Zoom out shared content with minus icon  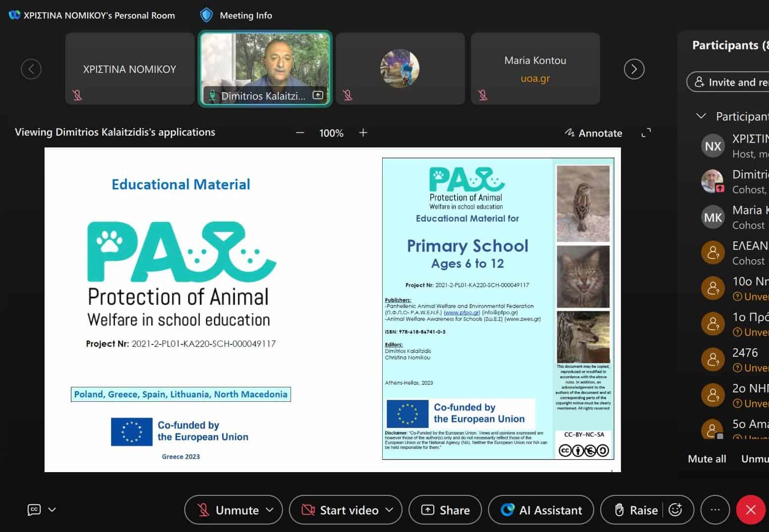(x=300, y=133)
